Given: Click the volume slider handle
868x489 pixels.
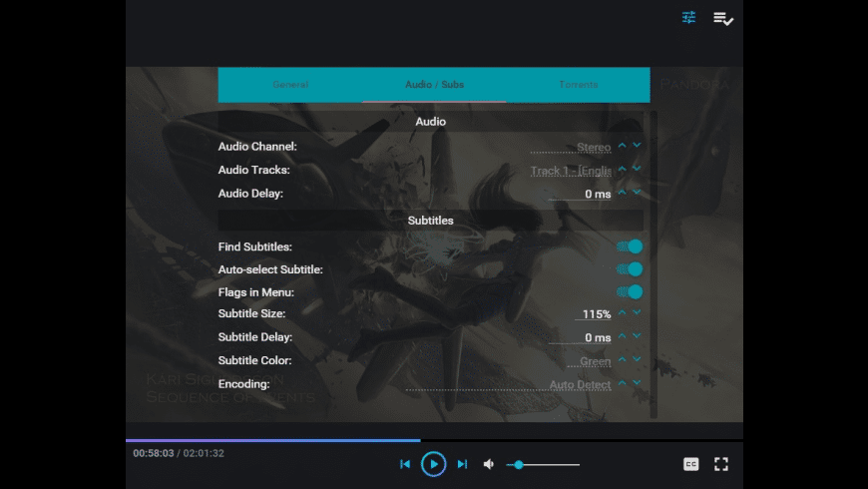Looking at the screenshot, I should pos(519,465).
